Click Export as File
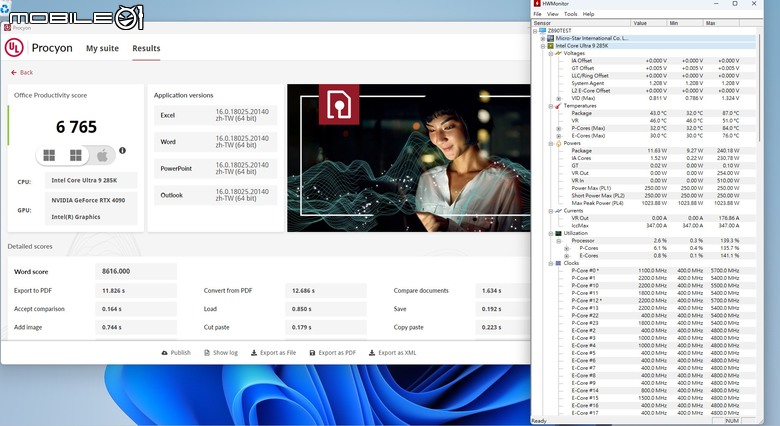The image size is (780, 426). 273,353
